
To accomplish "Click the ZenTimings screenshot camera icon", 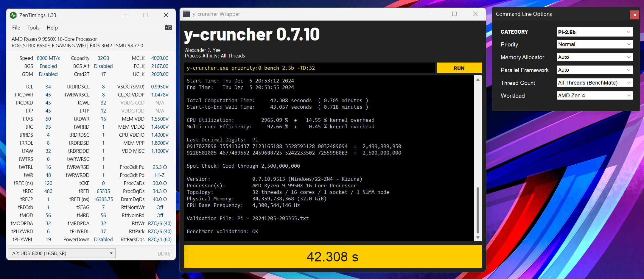I will click(169, 27).
